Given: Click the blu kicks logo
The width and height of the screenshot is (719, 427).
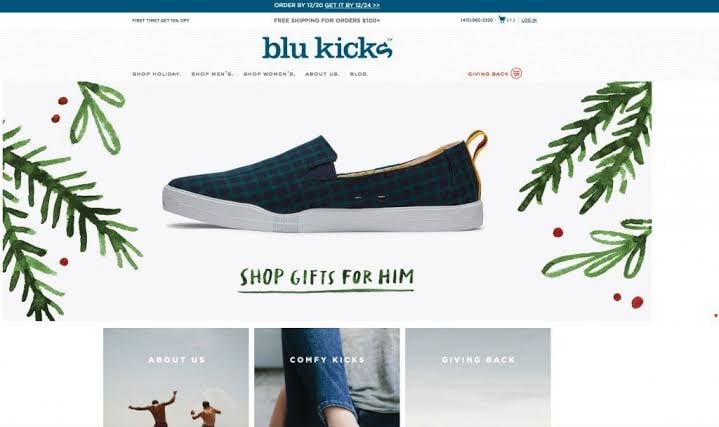Looking at the screenshot, I should pyautogui.click(x=327, y=48).
